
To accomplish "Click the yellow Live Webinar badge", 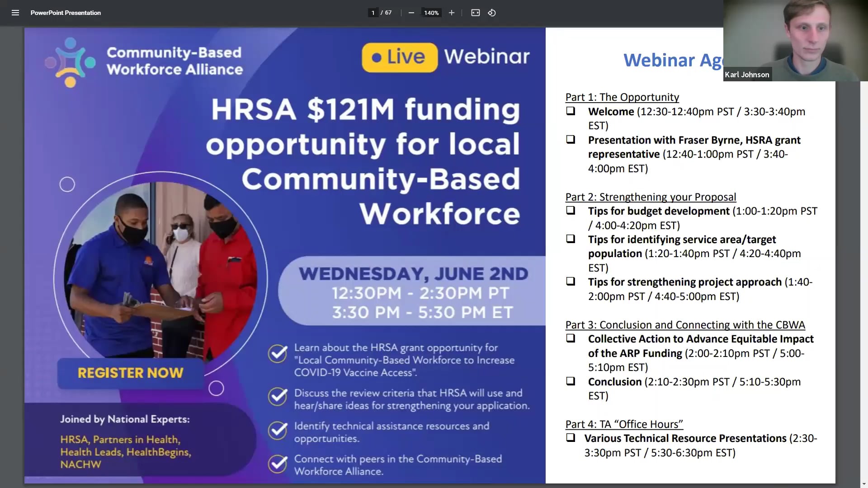I will pos(400,56).
